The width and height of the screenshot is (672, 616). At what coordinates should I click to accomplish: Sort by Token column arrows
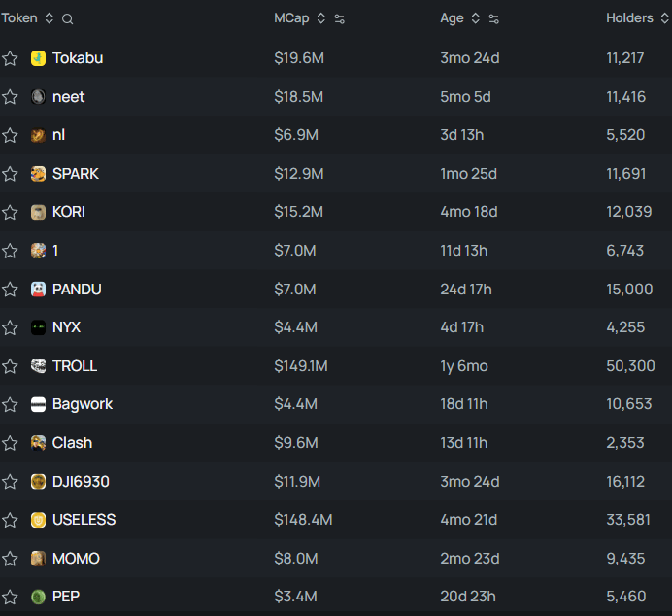coord(50,18)
